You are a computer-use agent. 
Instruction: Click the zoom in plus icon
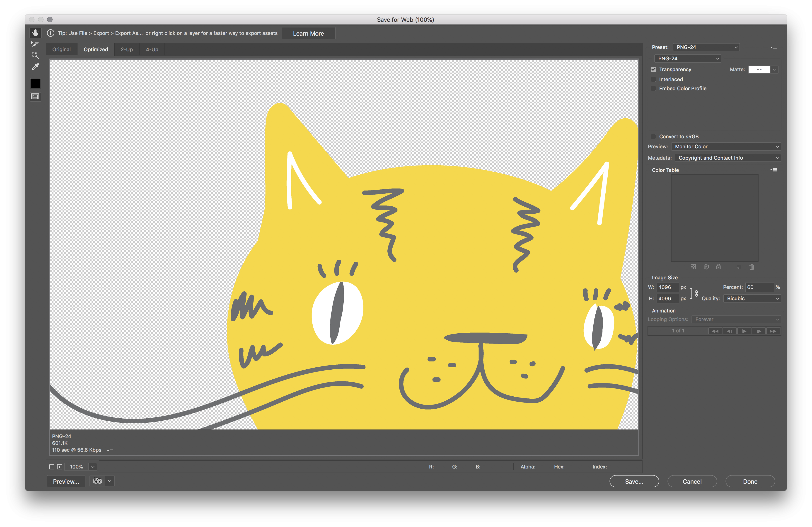[x=59, y=467]
